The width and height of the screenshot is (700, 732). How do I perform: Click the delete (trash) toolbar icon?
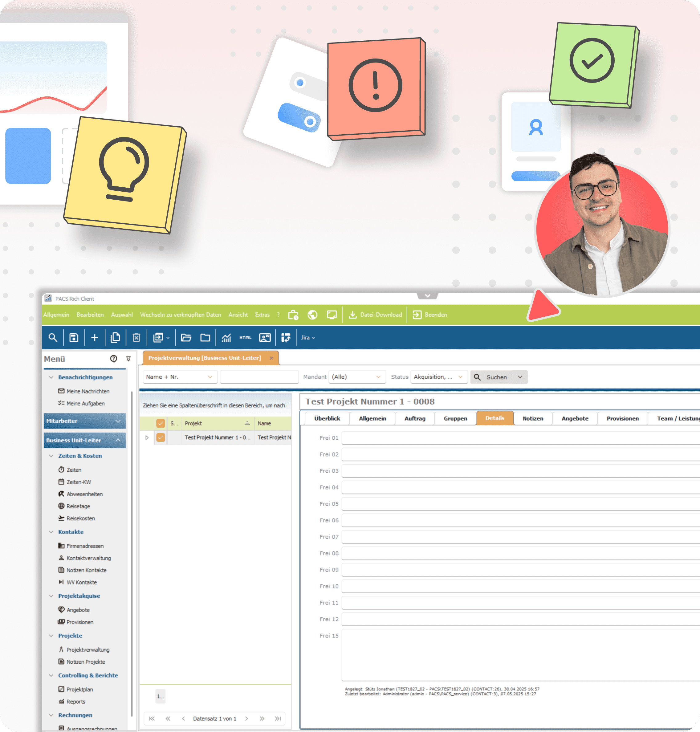(x=136, y=338)
